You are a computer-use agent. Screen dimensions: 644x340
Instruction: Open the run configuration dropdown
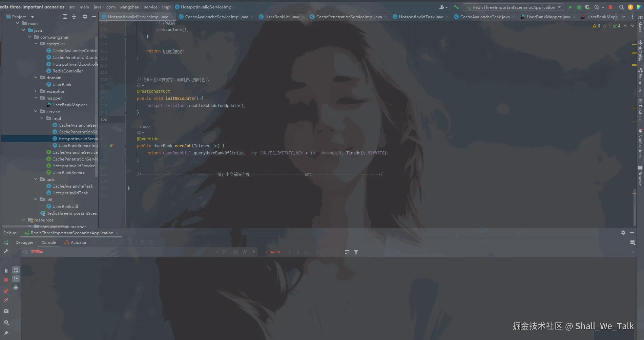[x=514, y=7]
